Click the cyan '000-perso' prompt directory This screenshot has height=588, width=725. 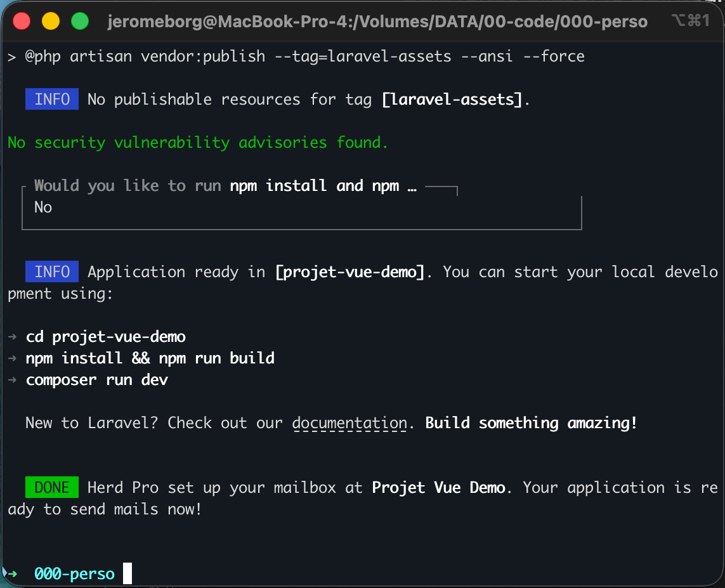[75, 574]
